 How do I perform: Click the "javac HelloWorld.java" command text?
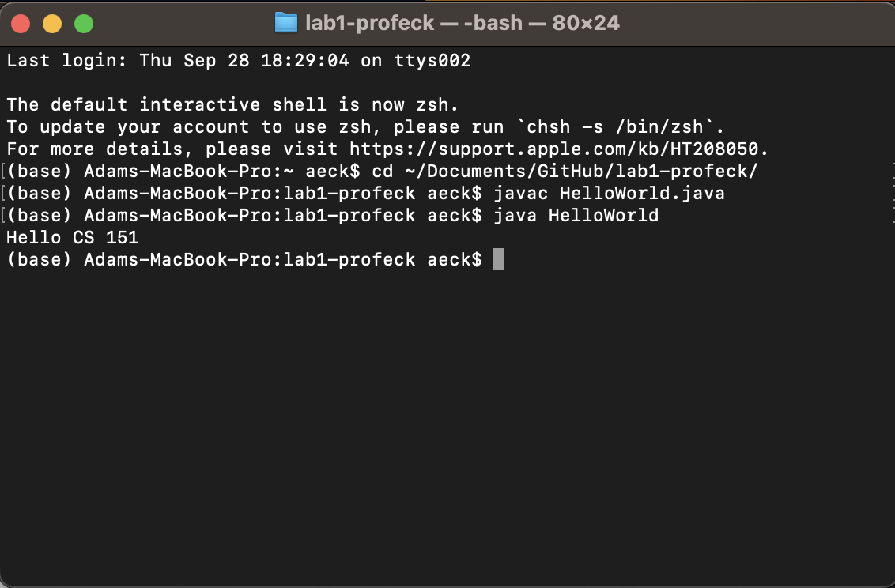(x=609, y=193)
